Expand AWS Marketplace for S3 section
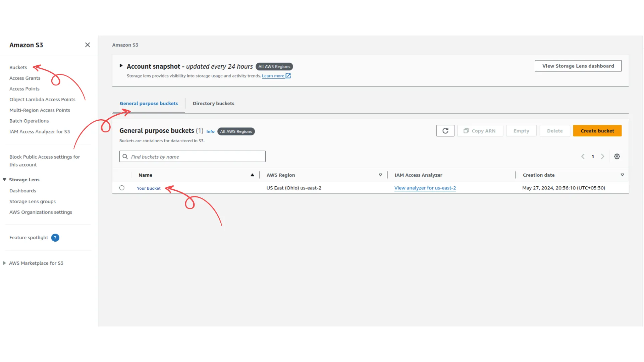The image size is (644, 362). pos(5,263)
